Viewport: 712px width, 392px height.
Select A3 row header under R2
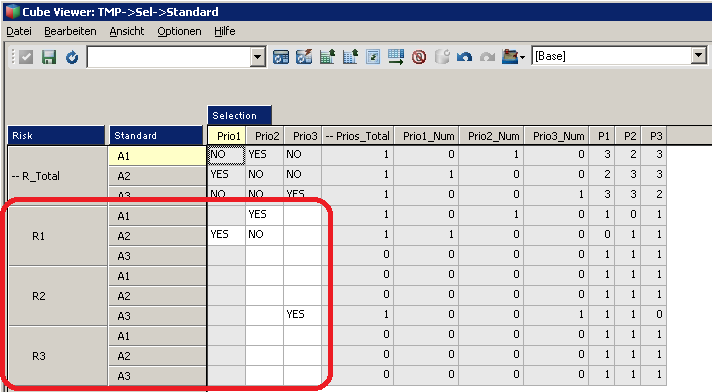[x=157, y=316]
